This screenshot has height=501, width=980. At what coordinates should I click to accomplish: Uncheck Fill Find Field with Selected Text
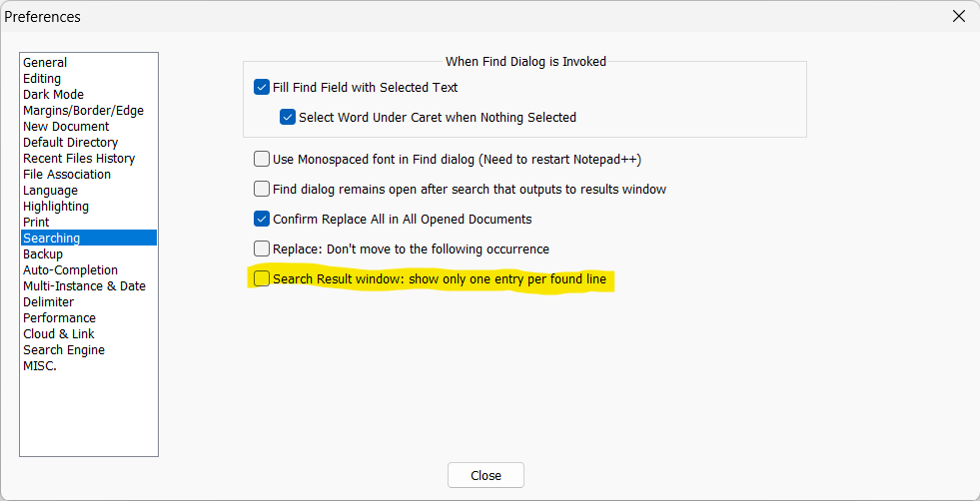[x=262, y=88]
